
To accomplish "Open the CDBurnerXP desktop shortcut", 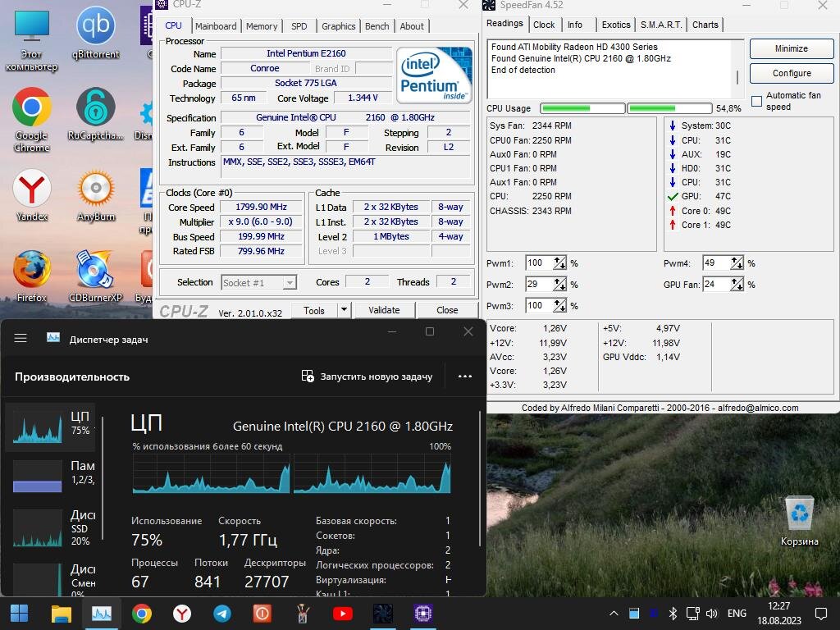I will (x=96, y=276).
